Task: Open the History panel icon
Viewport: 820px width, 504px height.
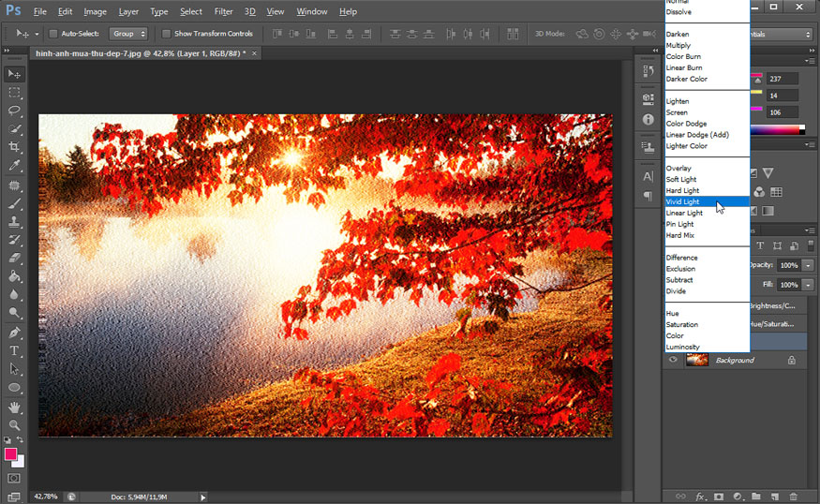Action: point(649,71)
